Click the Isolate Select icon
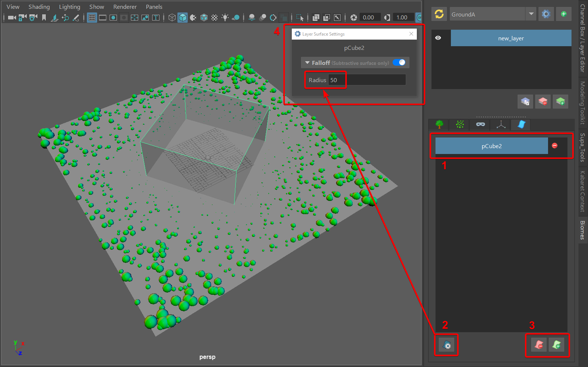 pos(300,17)
